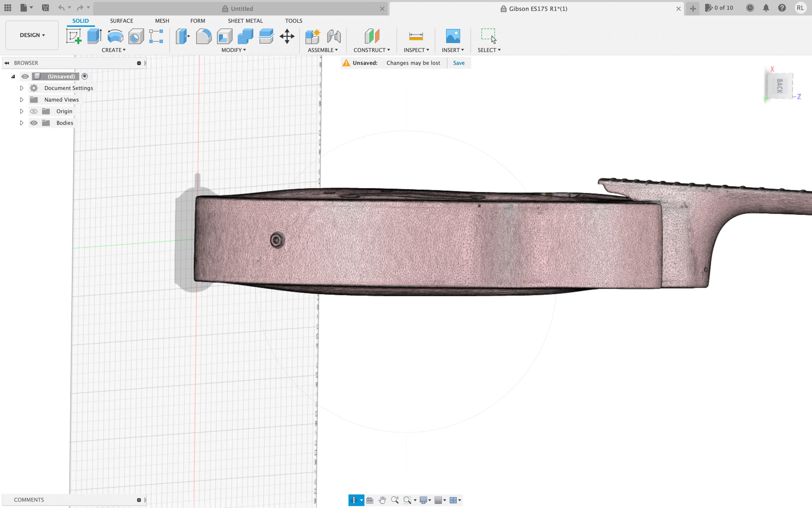Expand the Named Views node
This screenshot has width=812, height=508.
tap(21, 99)
